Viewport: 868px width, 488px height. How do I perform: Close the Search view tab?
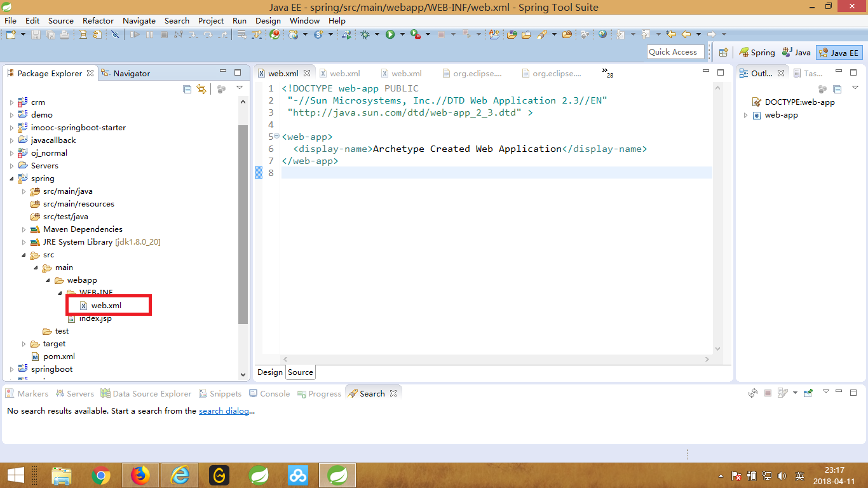[x=393, y=393]
